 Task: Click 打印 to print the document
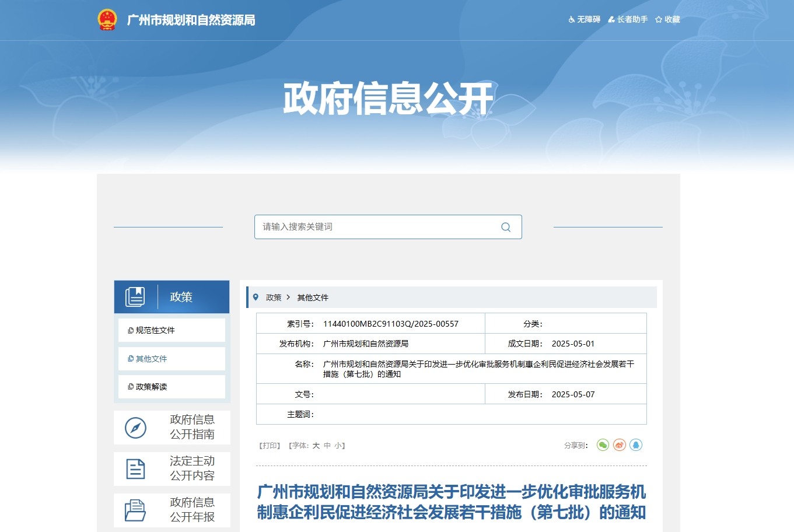(270, 446)
